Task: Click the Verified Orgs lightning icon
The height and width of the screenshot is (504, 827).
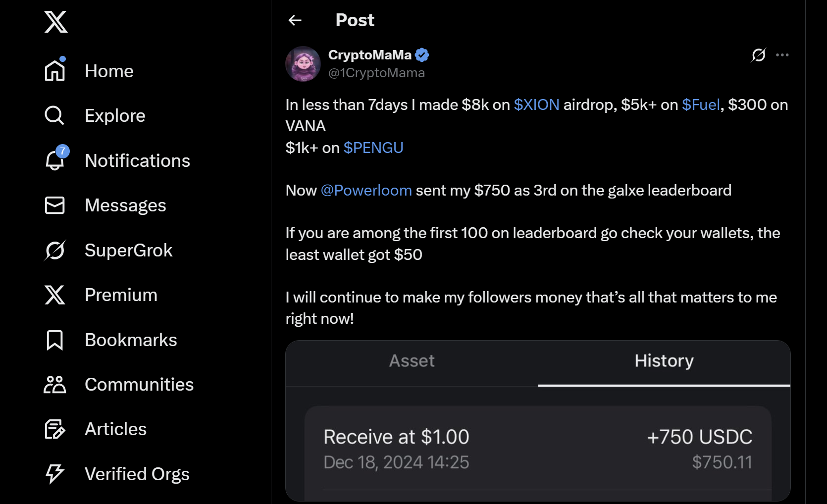Action: click(55, 474)
